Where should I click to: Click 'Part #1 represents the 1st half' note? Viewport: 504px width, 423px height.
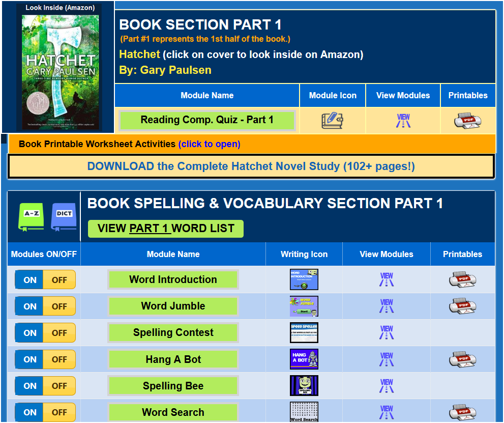pos(205,39)
